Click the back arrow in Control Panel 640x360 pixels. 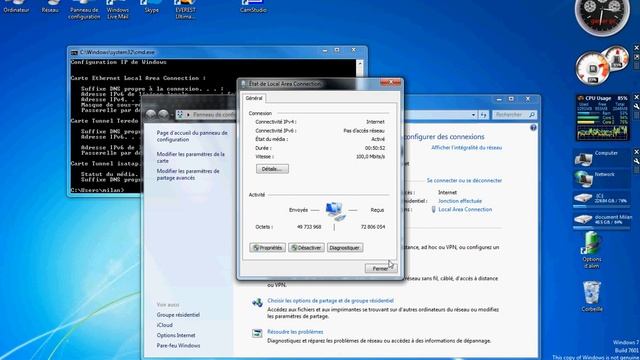click(151, 115)
